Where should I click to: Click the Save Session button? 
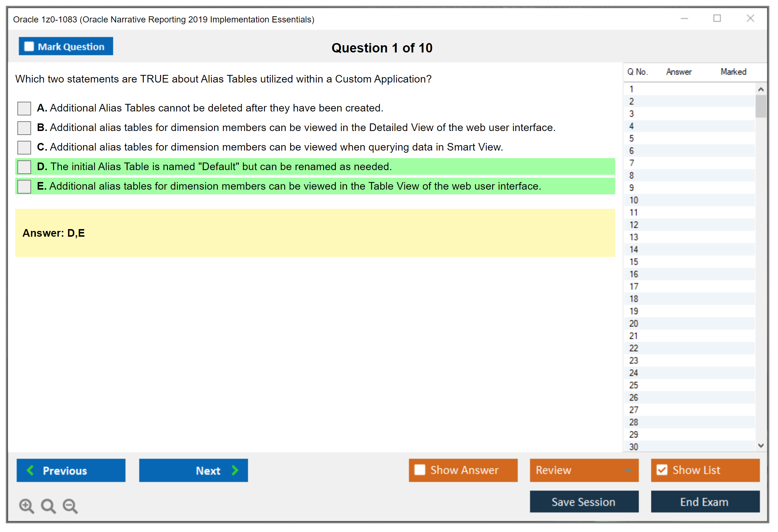coord(584,502)
